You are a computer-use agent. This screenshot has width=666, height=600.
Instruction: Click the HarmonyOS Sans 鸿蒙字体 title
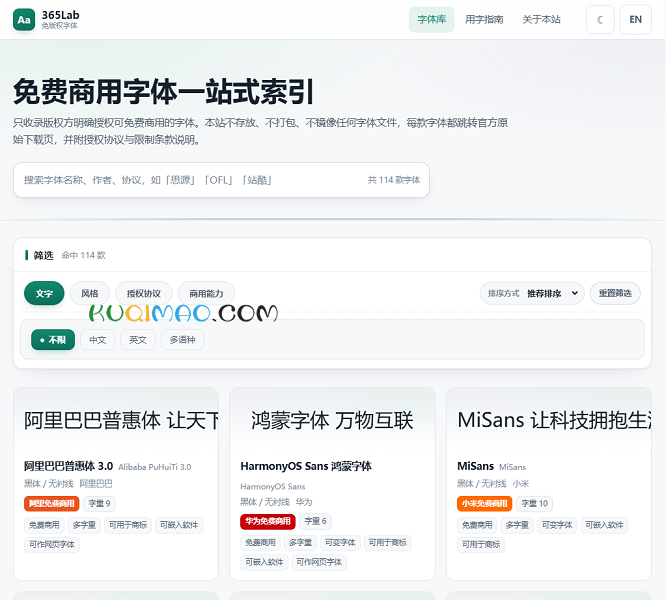pyautogui.click(x=306, y=466)
